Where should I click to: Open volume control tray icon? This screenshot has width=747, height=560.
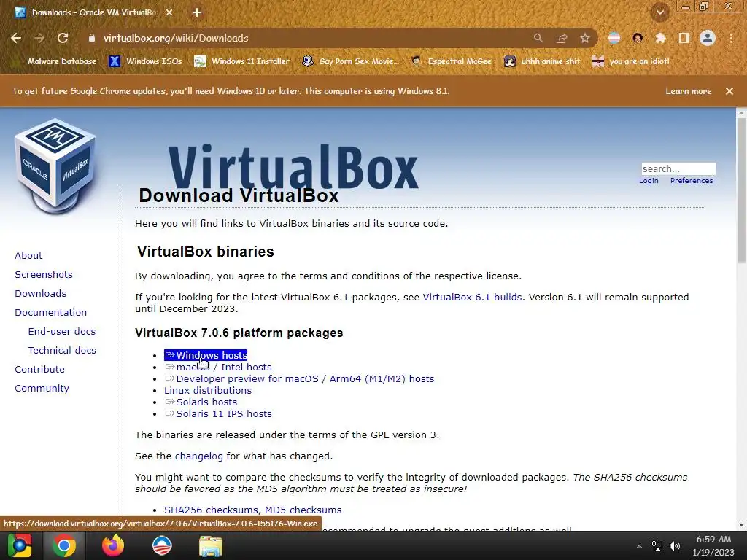tap(675, 546)
